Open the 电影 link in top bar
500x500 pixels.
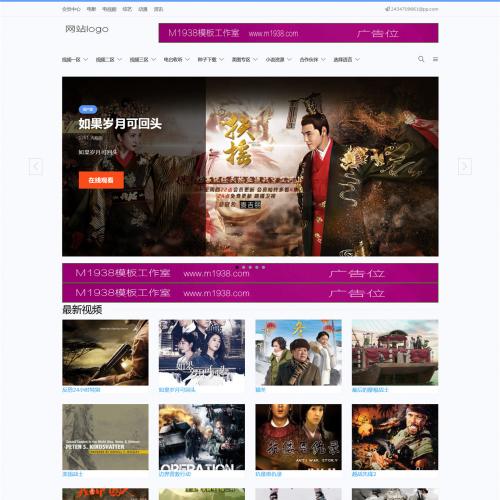pyautogui.click(x=91, y=9)
